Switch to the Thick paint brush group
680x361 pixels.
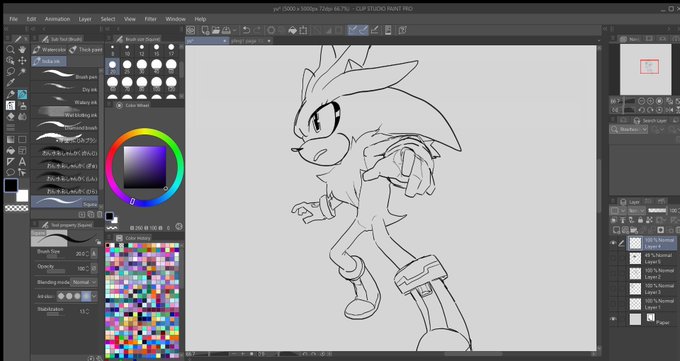point(85,49)
